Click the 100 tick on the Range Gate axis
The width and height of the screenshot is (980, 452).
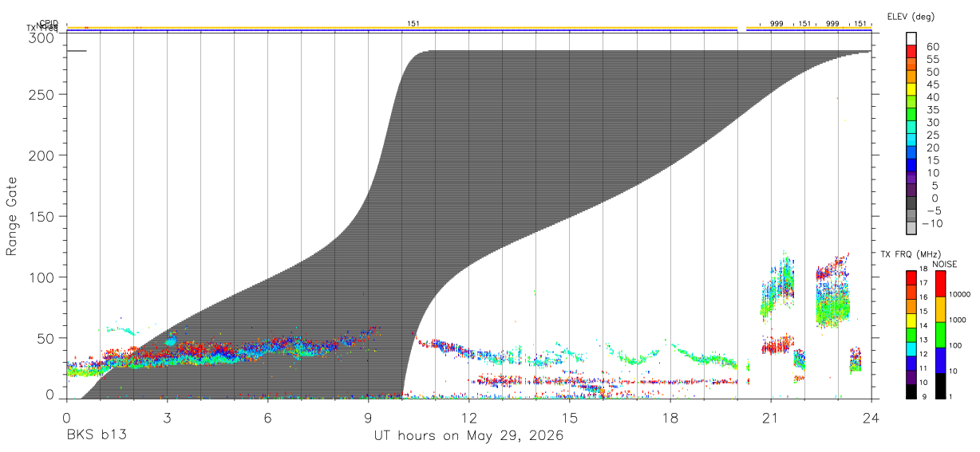[41, 277]
